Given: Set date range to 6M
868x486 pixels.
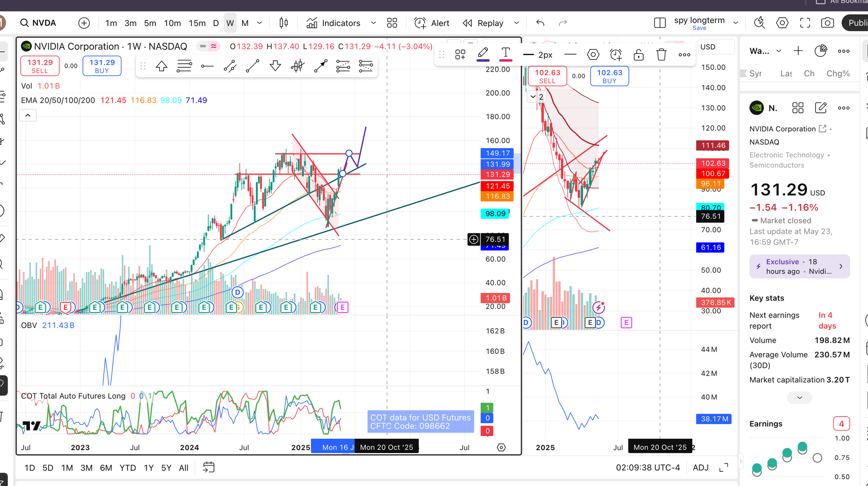Looking at the screenshot, I should 106,468.
